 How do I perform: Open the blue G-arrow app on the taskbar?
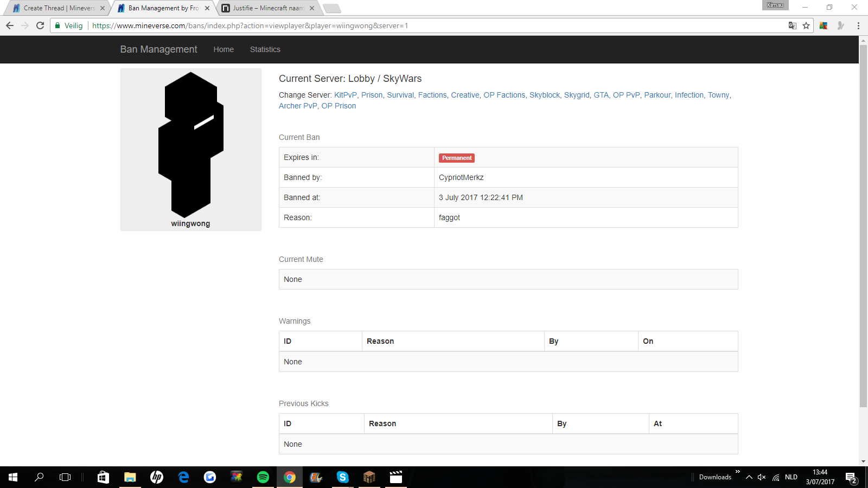pyautogui.click(x=210, y=477)
